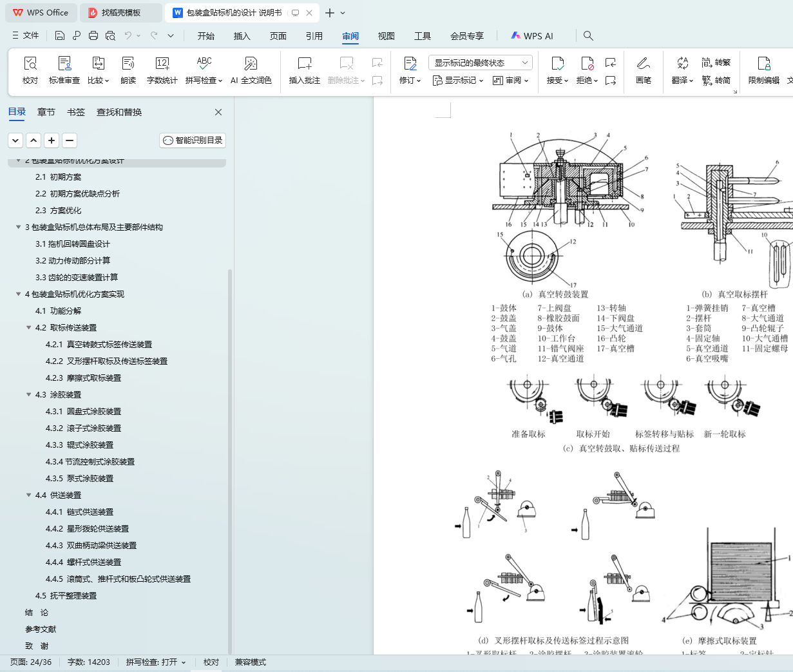Go to previous comment icon

[x=377, y=62]
